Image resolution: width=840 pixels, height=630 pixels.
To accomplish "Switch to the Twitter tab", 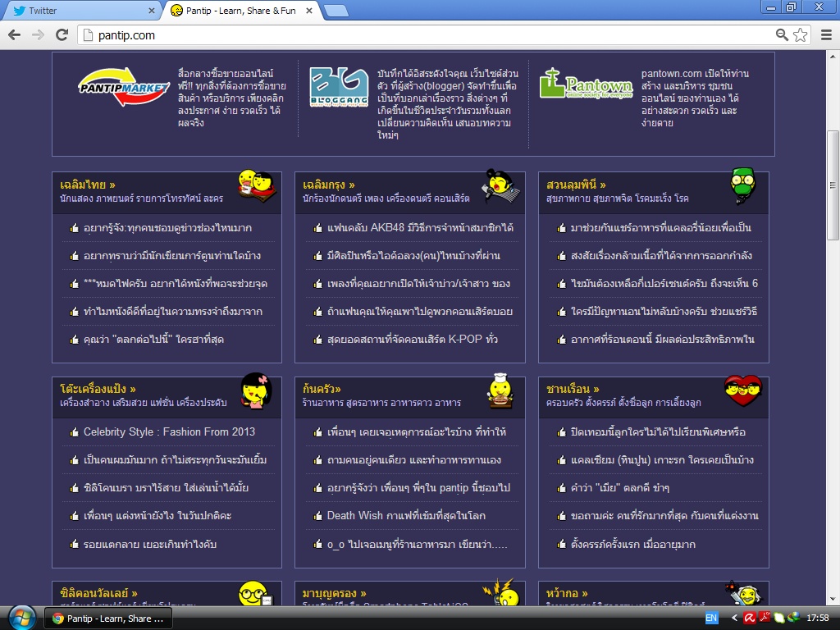I will click(80, 11).
